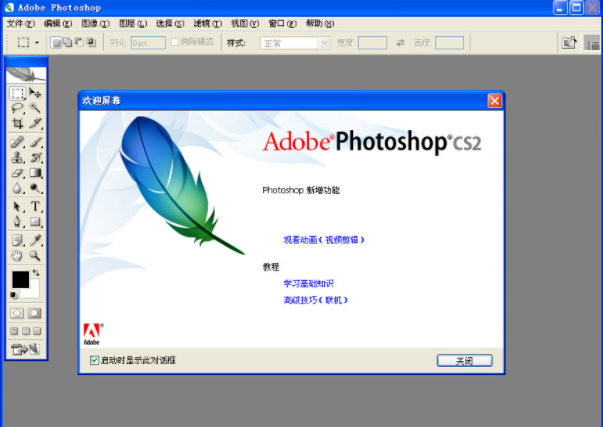The image size is (603, 427).
Task: Select the History Brush tool
Action: point(35,157)
